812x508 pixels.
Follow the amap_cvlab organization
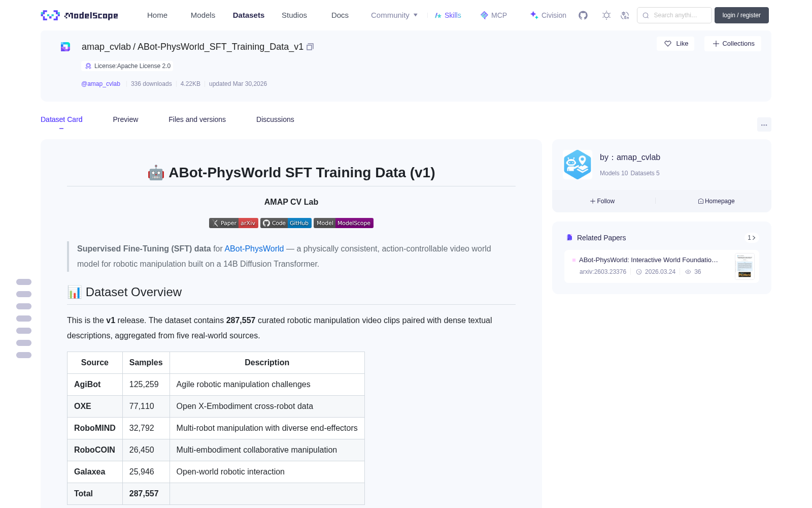coord(602,201)
